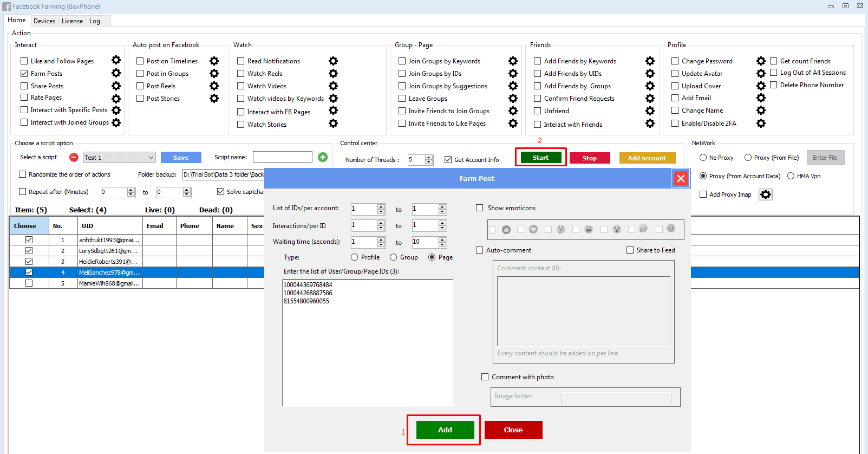Open settings gear for Update Avatar
The width and height of the screenshot is (868, 454).
click(761, 73)
